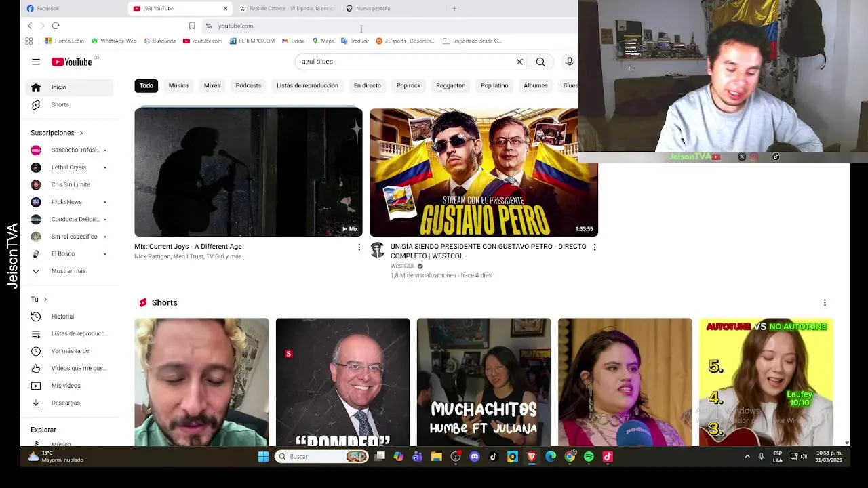Select the Pop rock filter chip
The height and width of the screenshot is (488, 868).
(x=408, y=85)
